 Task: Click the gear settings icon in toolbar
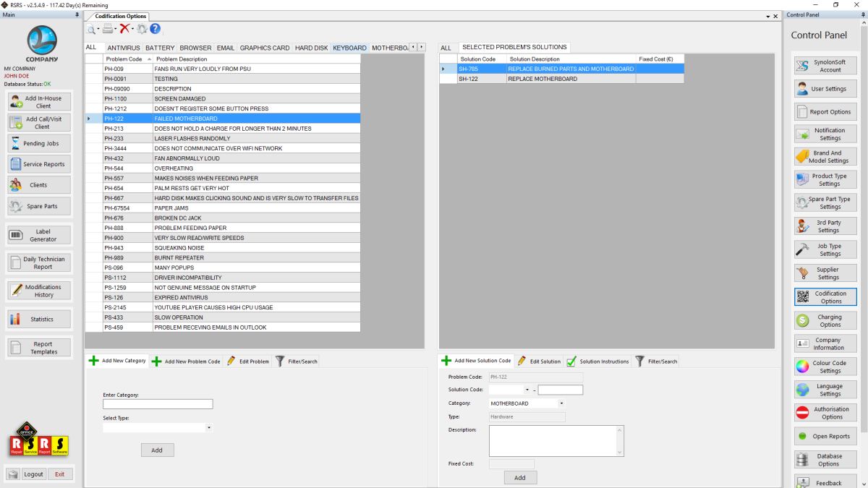point(142,29)
